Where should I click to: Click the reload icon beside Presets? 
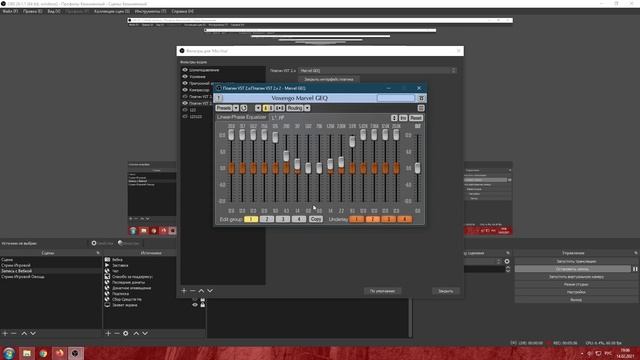(244, 108)
